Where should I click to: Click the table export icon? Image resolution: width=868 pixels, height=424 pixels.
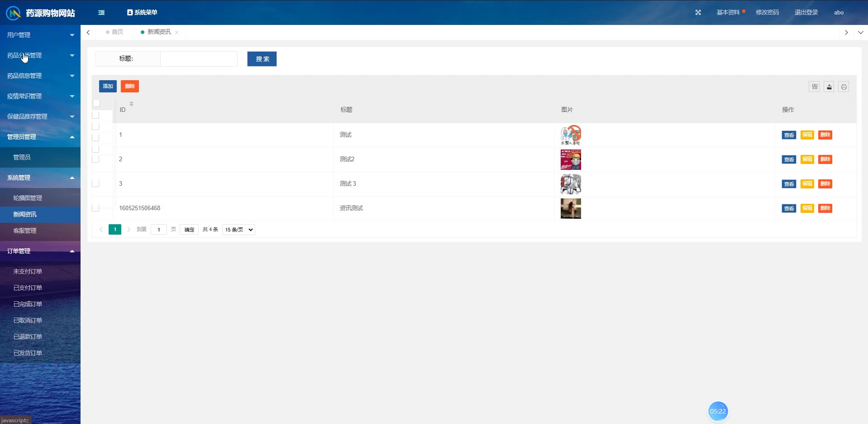pyautogui.click(x=829, y=87)
